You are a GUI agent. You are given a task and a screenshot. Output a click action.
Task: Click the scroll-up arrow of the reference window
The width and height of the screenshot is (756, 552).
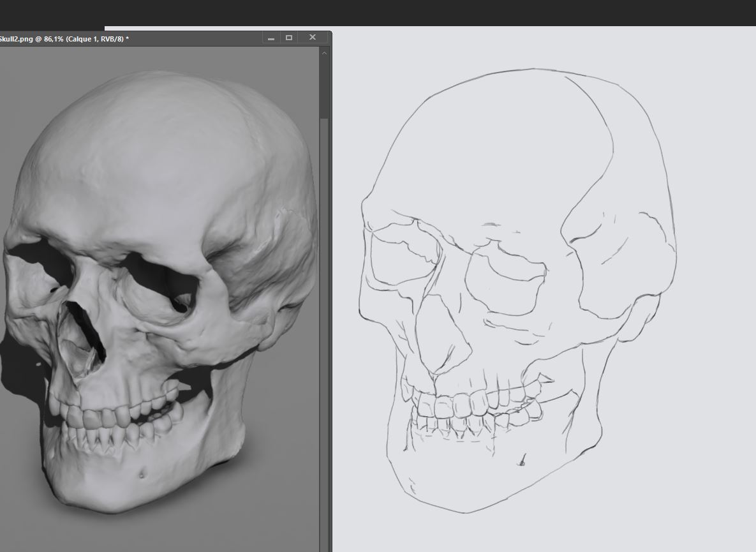[x=324, y=53]
